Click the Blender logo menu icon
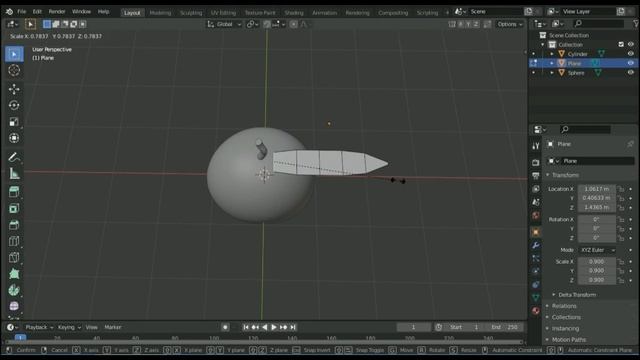The width and height of the screenshot is (640, 360). point(9,12)
